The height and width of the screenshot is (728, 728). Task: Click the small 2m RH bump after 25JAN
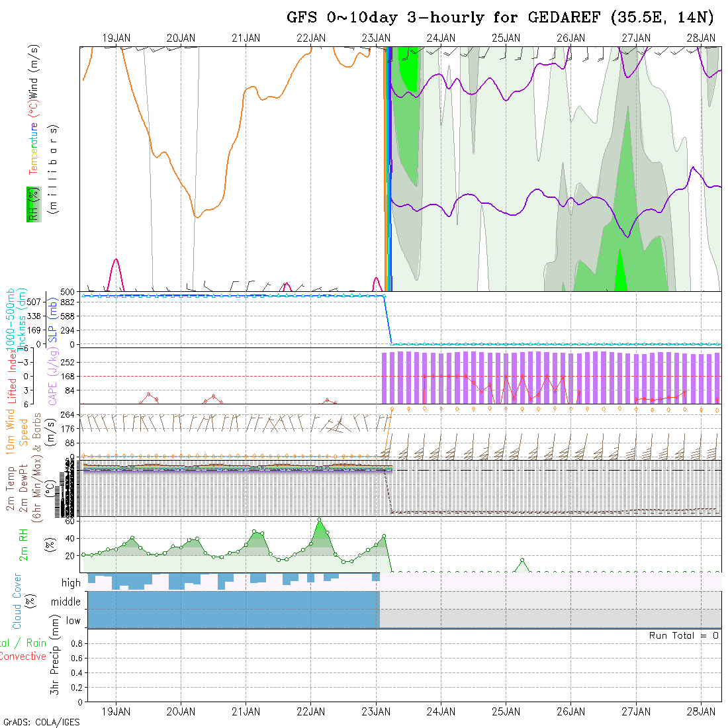coord(522,561)
